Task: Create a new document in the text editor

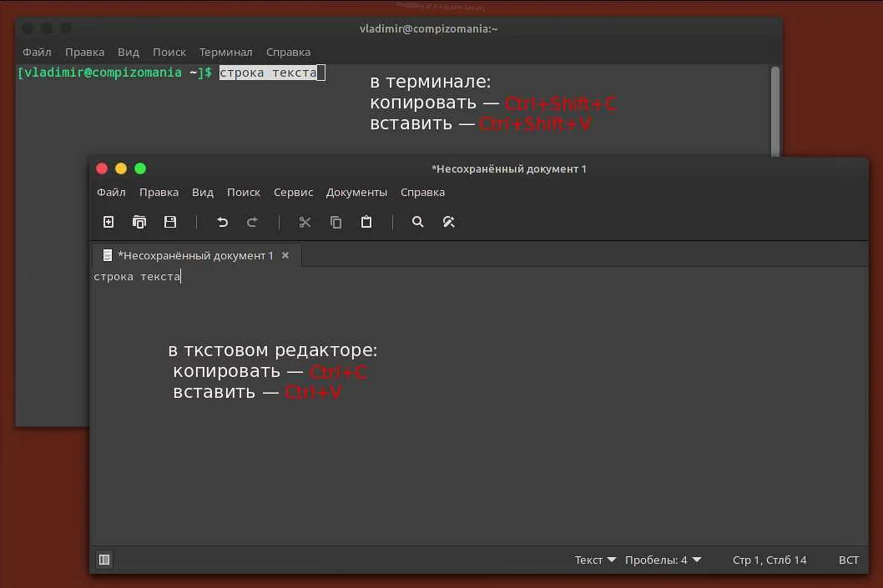Action: 108,222
